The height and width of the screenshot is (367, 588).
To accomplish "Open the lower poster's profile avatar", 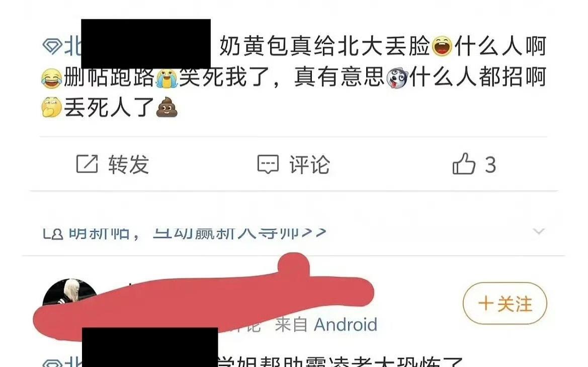I will coord(69,297).
